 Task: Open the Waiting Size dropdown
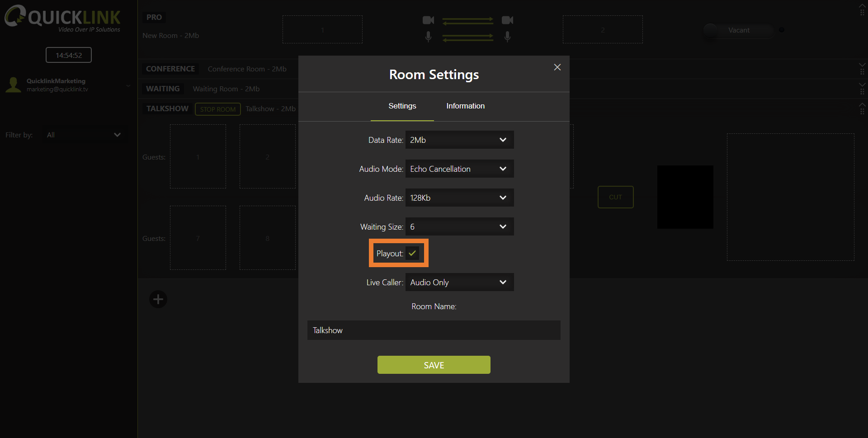[459, 227]
